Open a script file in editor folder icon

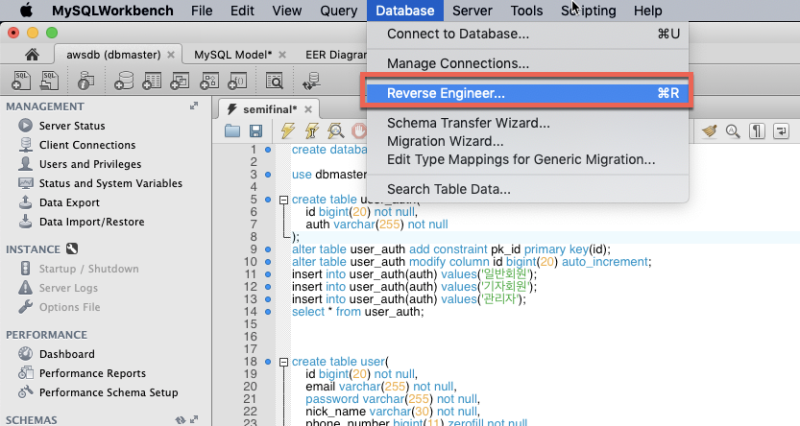coord(232,131)
